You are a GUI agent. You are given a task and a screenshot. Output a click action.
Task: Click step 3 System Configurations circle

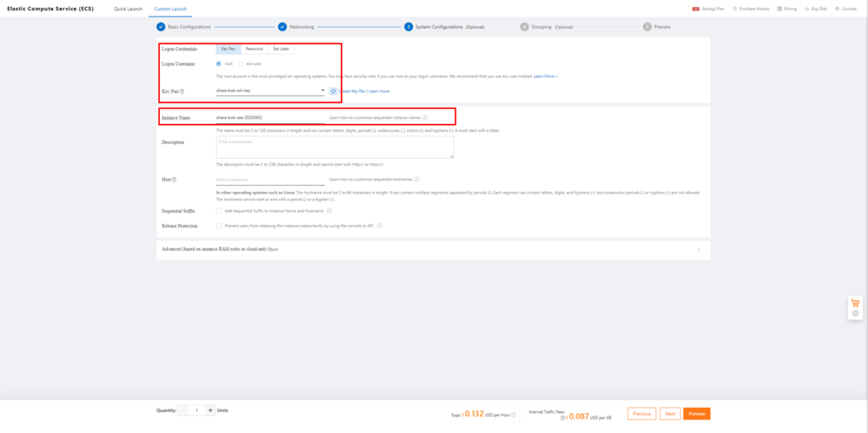point(409,27)
